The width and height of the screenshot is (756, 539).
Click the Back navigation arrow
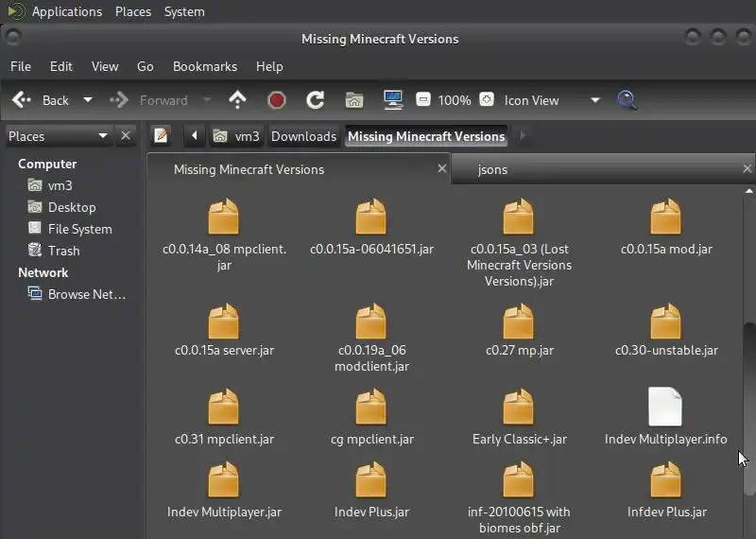[x=21, y=100]
